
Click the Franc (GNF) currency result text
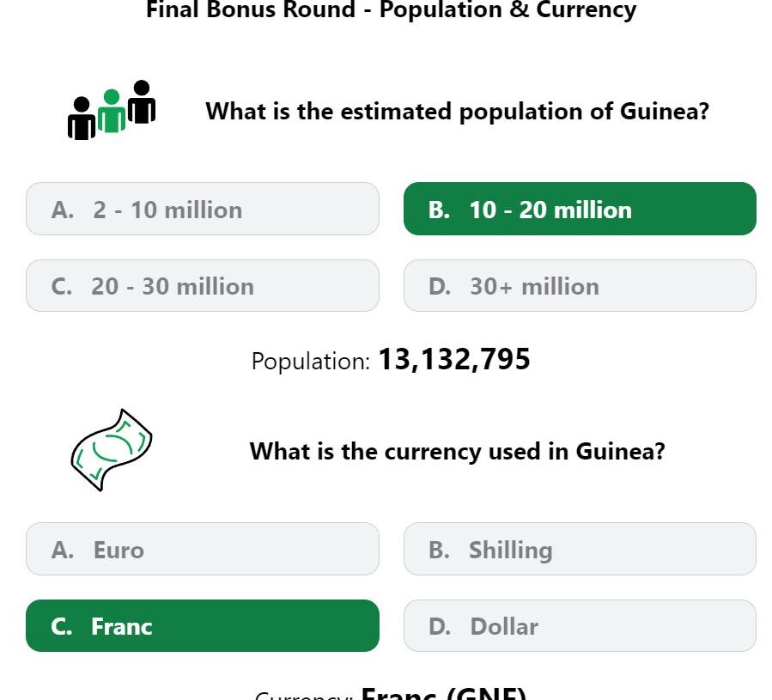(x=444, y=692)
